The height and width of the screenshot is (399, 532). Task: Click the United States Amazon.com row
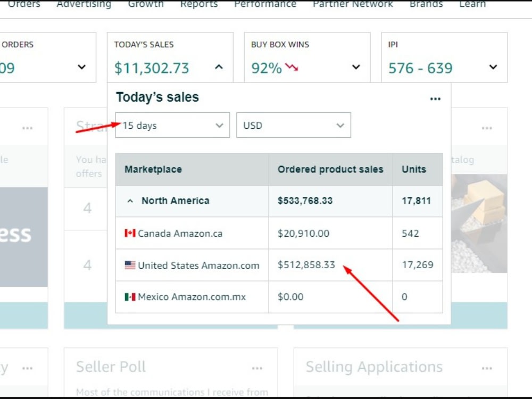(x=279, y=265)
